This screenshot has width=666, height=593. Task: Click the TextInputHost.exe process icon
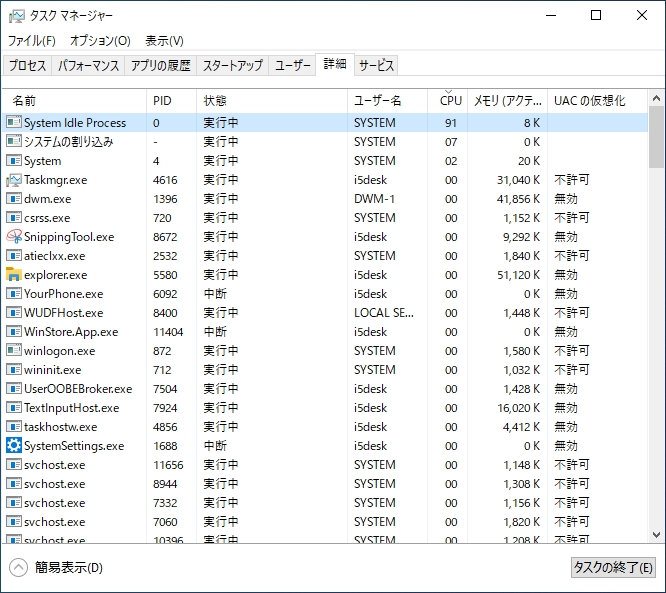coord(14,407)
